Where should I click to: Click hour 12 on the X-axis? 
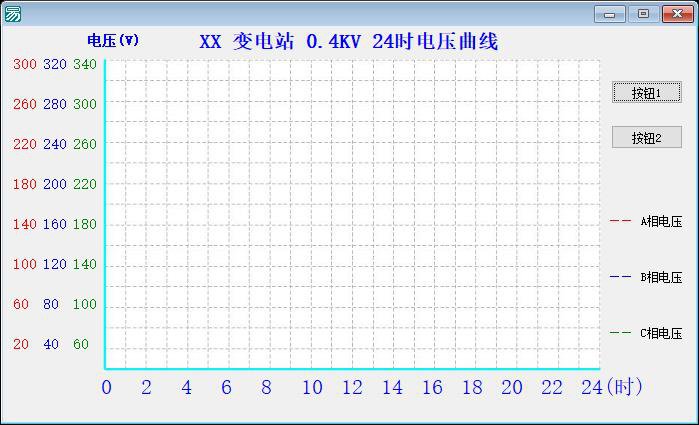point(352,388)
